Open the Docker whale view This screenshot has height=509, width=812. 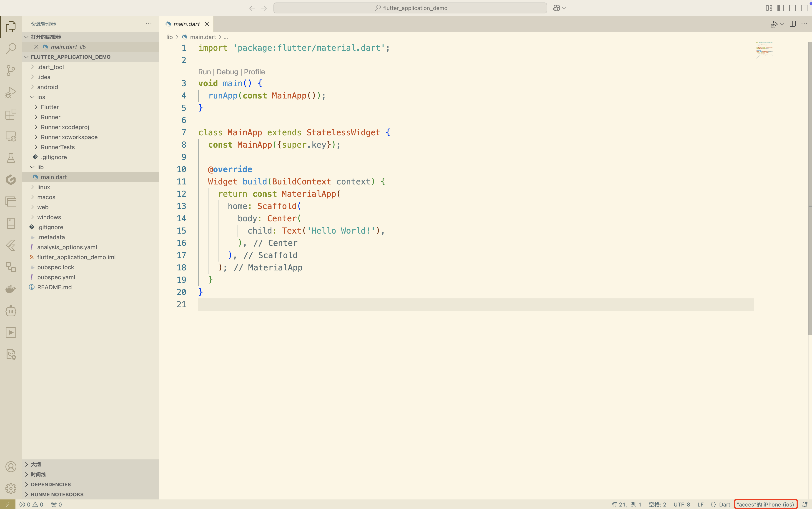coord(11,289)
